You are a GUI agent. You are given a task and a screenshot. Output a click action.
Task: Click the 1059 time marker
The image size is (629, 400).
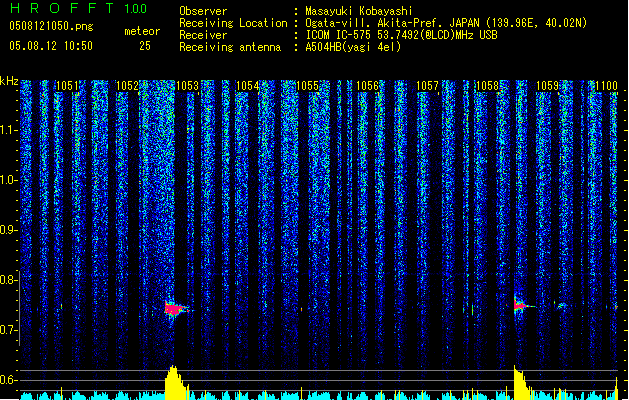coord(548,86)
